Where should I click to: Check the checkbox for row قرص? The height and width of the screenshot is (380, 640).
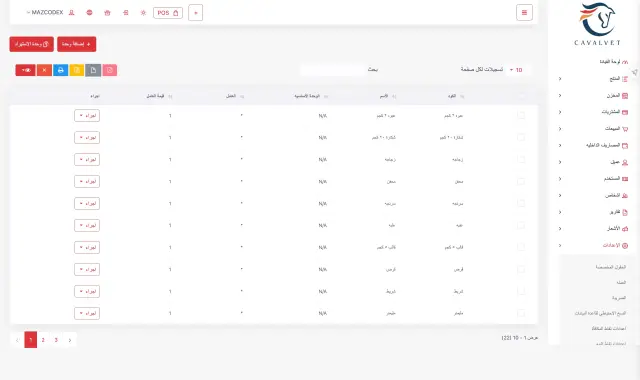click(521, 269)
